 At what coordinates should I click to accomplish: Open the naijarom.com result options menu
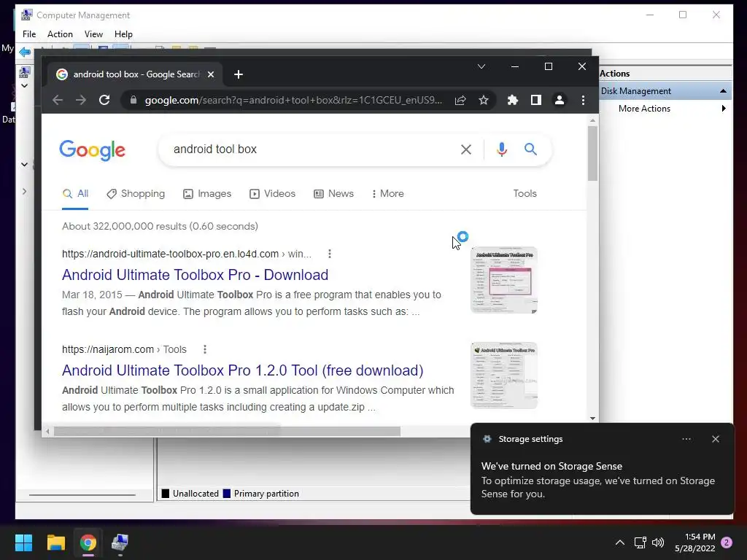tap(205, 349)
